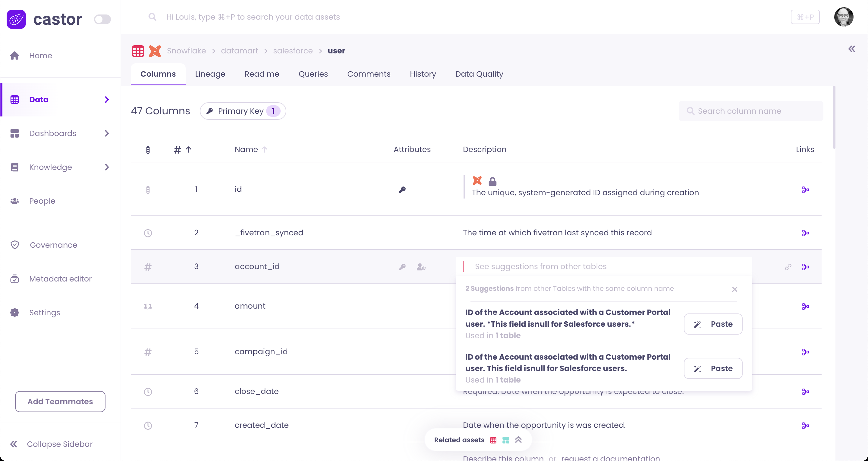Click lineage icon for amount column
Image resolution: width=868 pixels, height=461 pixels.
pos(805,306)
